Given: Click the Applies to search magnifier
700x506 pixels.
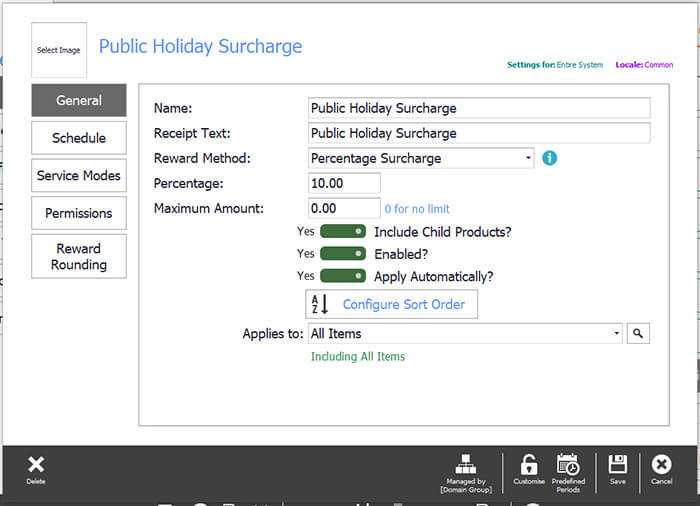Looking at the screenshot, I should coord(638,334).
